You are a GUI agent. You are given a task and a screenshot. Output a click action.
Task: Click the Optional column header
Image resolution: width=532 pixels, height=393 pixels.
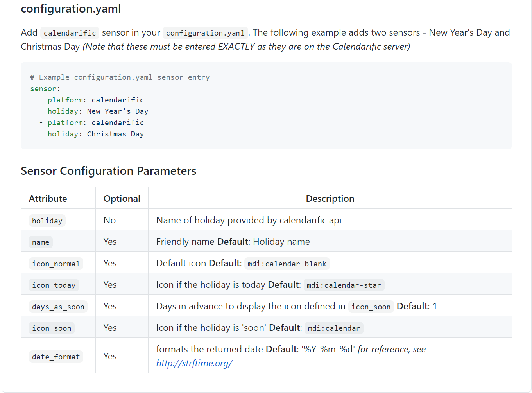[x=122, y=199]
